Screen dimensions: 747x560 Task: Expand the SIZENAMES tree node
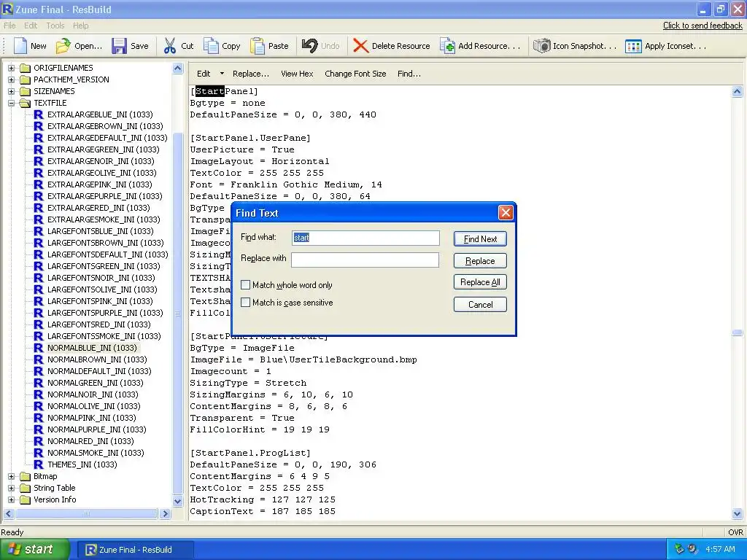(x=12, y=91)
